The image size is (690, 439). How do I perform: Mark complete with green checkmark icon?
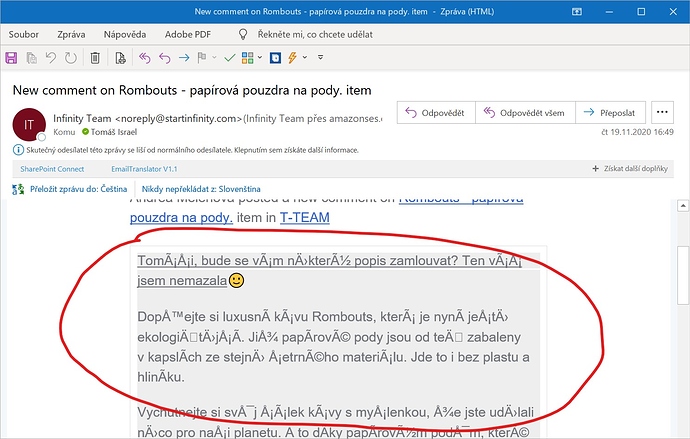pos(230,58)
